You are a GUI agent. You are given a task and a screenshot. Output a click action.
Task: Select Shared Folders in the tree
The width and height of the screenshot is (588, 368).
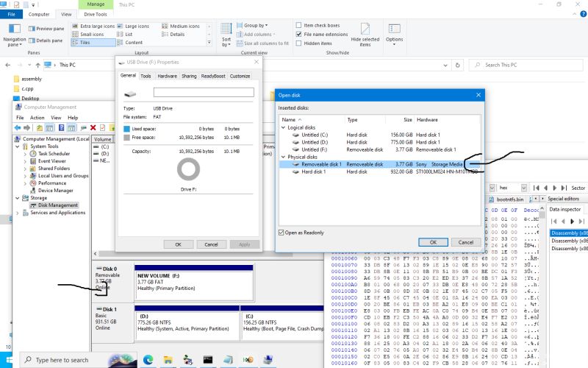(x=54, y=169)
